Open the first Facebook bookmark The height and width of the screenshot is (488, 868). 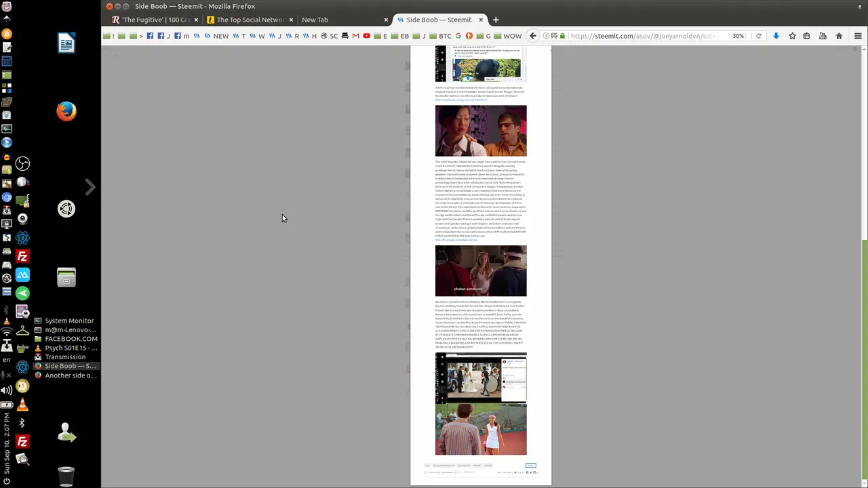(x=150, y=36)
